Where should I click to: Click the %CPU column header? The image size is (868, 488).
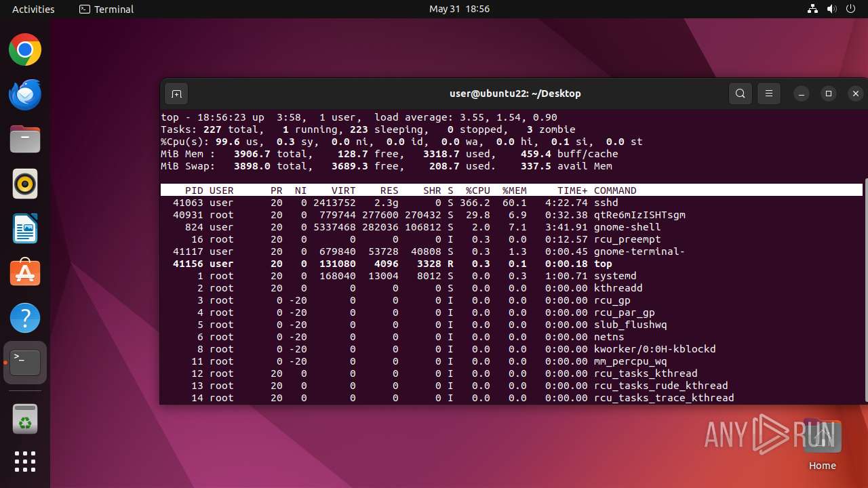click(x=477, y=190)
